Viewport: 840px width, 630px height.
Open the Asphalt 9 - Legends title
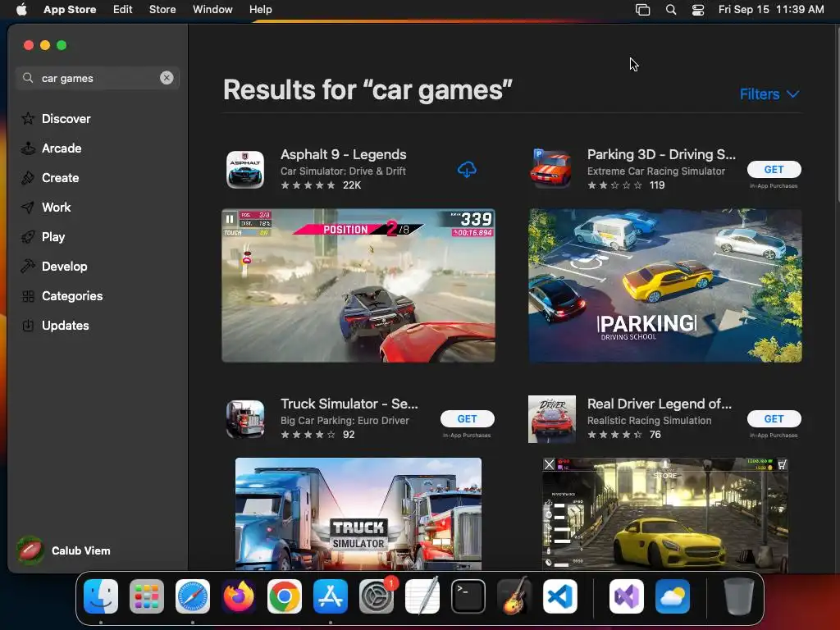pyautogui.click(x=344, y=154)
